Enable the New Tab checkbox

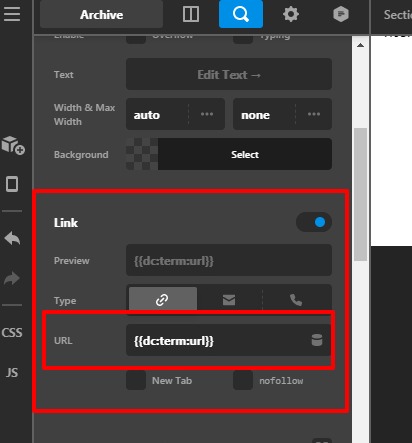(136, 380)
